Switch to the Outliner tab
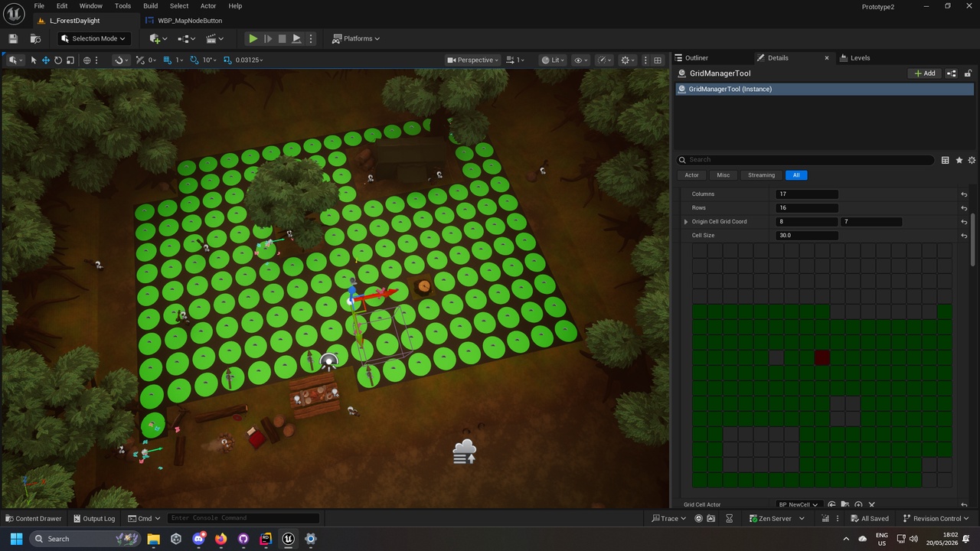This screenshot has width=980, height=551. point(697,57)
